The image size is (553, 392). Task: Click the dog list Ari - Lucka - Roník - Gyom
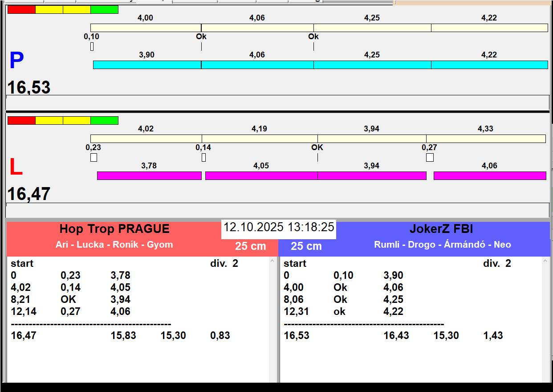tap(114, 245)
